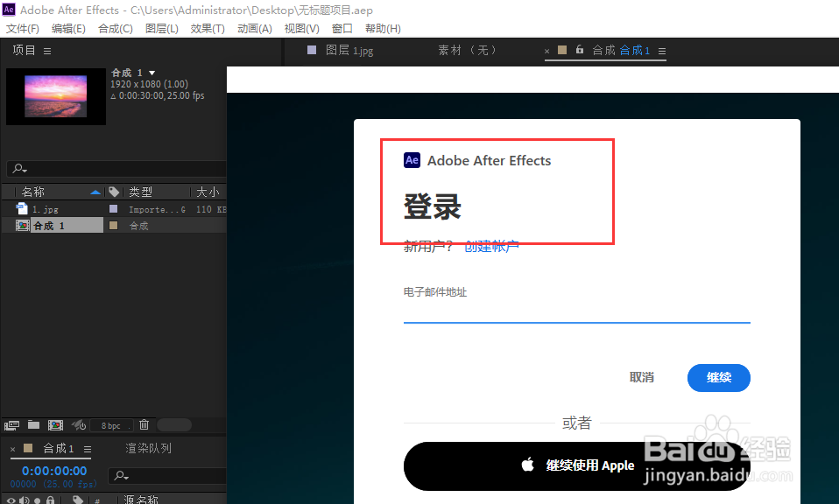
Task: Click the 0:00:00:00 current timecode
Action: pyautogui.click(x=54, y=471)
